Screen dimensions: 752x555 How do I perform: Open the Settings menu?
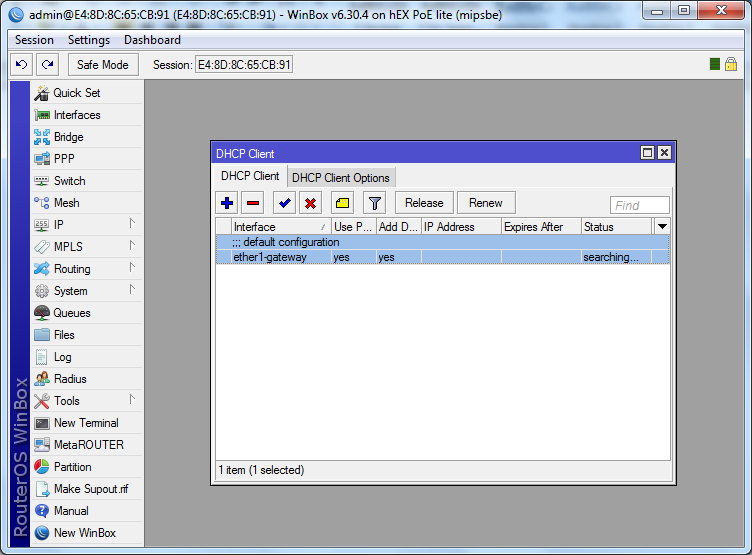coord(89,40)
